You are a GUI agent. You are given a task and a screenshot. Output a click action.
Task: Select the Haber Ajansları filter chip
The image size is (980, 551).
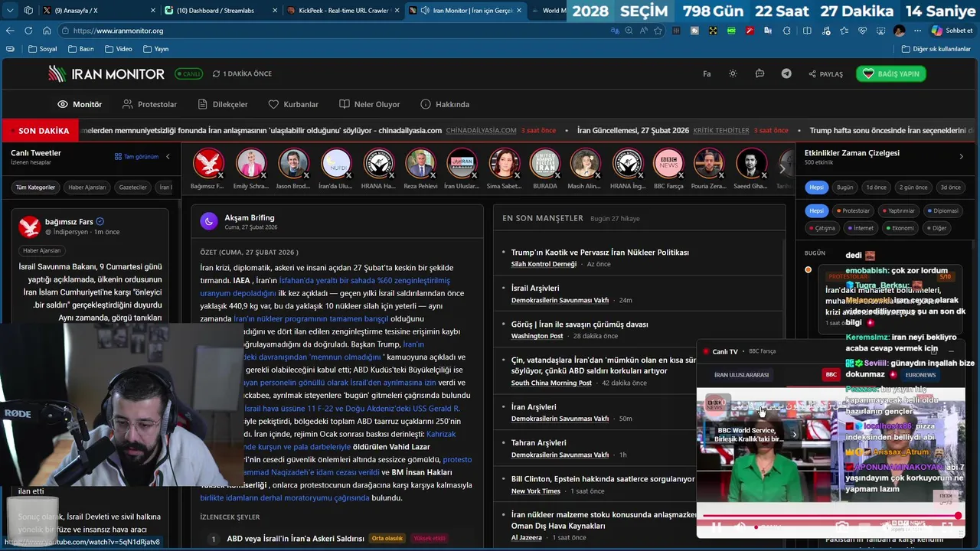pos(87,187)
